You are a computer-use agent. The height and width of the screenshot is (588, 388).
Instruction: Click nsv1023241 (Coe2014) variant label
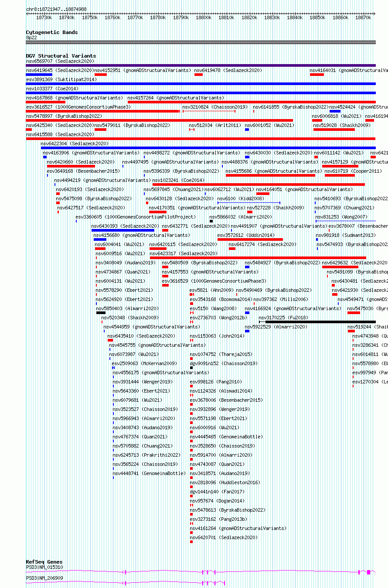[x=178, y=180]
